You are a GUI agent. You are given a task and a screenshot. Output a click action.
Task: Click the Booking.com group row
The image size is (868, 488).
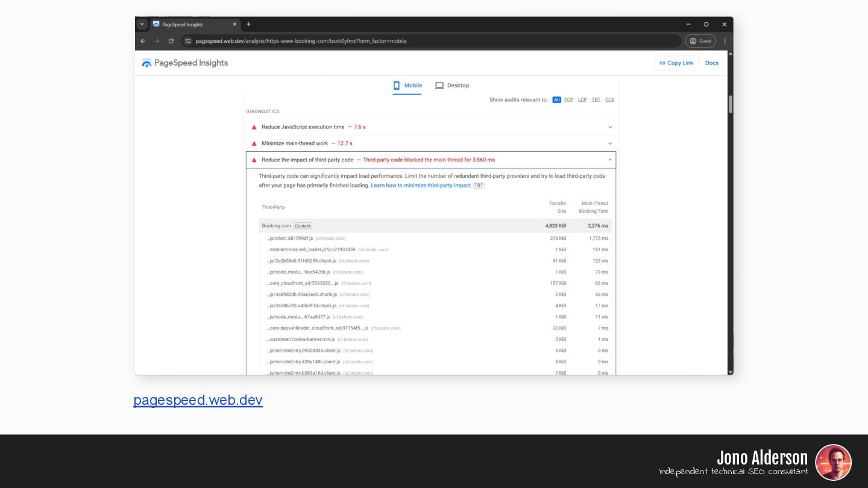[x=435, y=226]
